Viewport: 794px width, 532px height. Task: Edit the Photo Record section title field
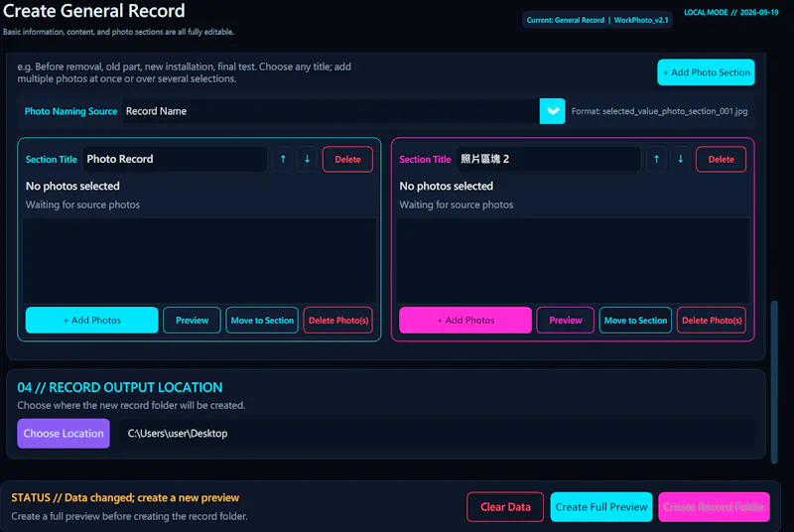tap(175, 159)
